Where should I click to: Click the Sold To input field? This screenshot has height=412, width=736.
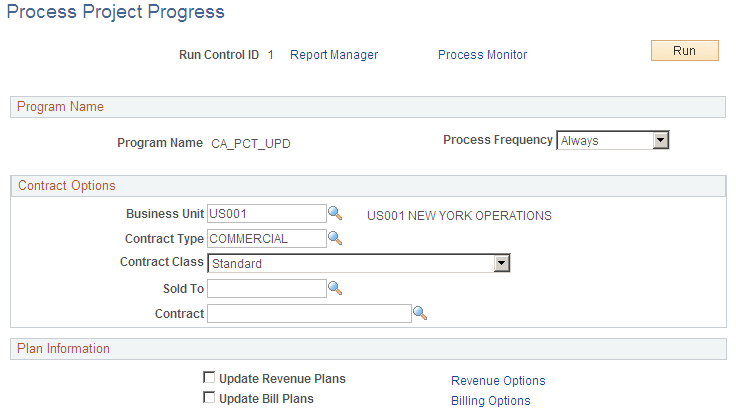pyautogui.click(x=266, y=288)
